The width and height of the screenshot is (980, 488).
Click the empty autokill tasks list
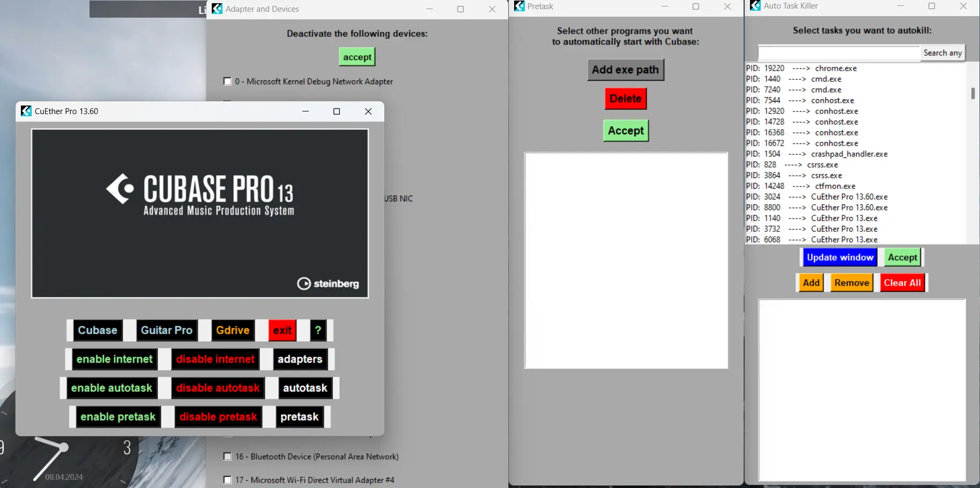tap(862, 390)
